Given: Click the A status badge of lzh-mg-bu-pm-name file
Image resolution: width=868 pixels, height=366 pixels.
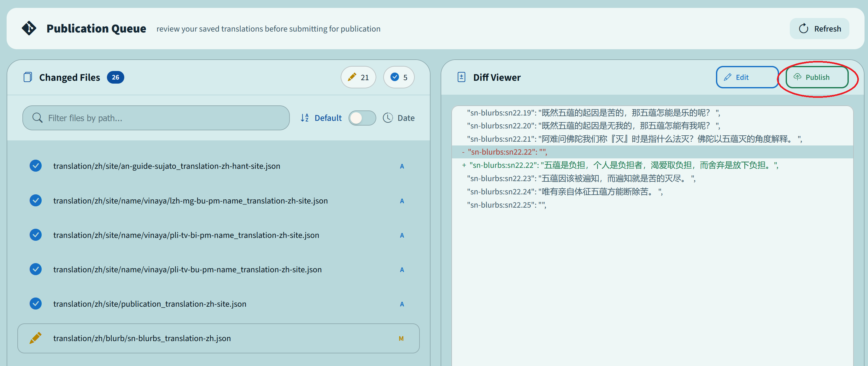Looking at the screenshot, I should [x=402, y=201].
